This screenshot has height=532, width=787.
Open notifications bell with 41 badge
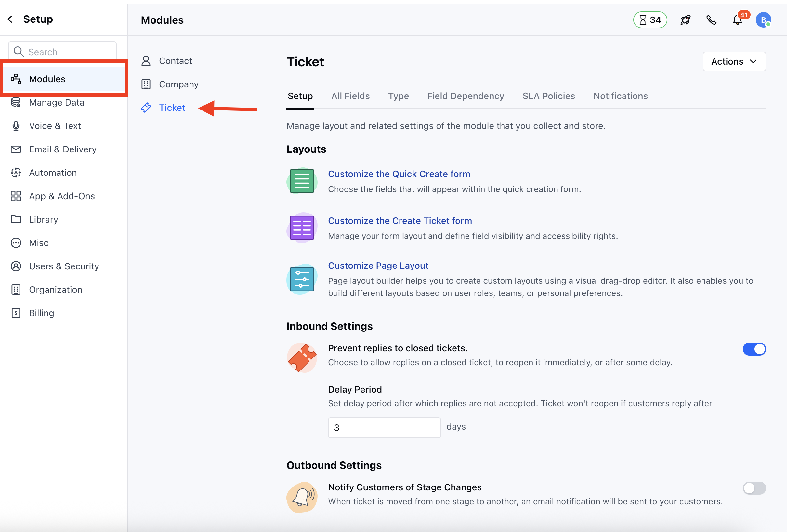pos(738,20)
